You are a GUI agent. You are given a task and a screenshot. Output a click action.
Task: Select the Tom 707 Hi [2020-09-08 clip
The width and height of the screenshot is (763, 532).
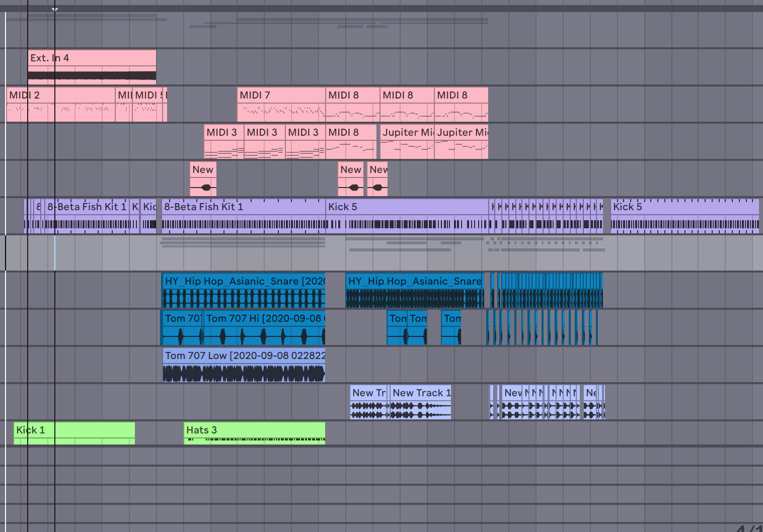tap(264, 328)
